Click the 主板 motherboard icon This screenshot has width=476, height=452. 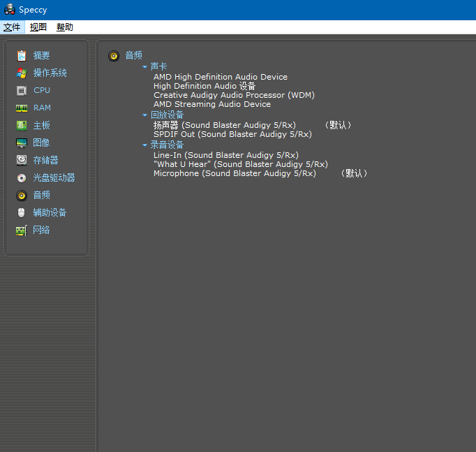tap(22, 125)
